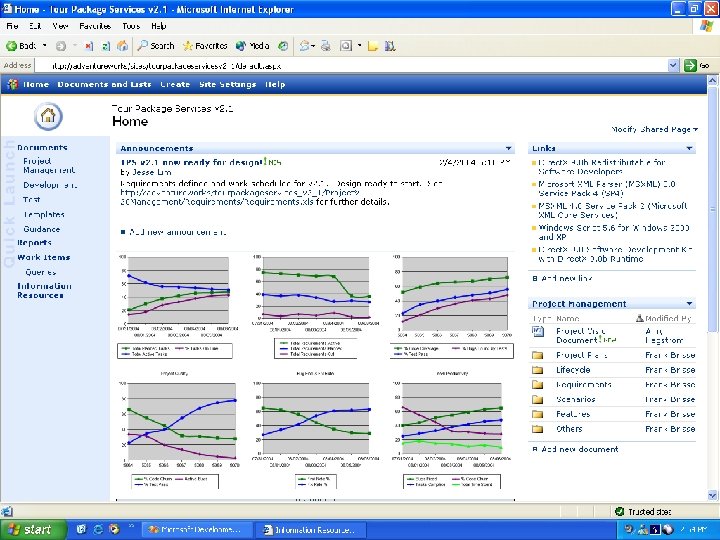Select Home in the blue navigation bar

[x=36, y=84]
